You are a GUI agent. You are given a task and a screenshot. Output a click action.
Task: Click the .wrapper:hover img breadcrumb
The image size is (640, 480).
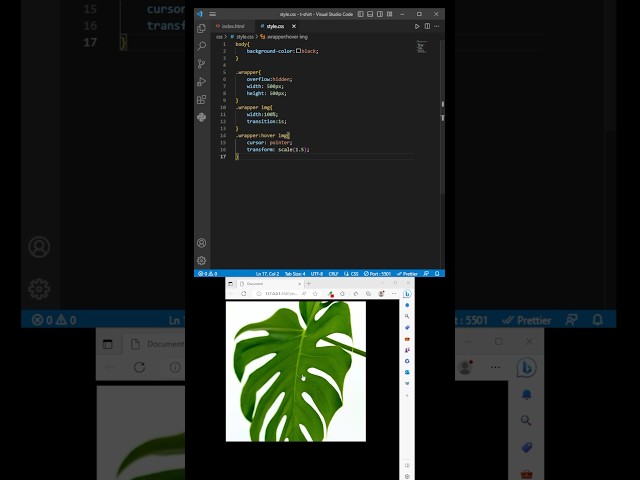click(x=284, y=37)
